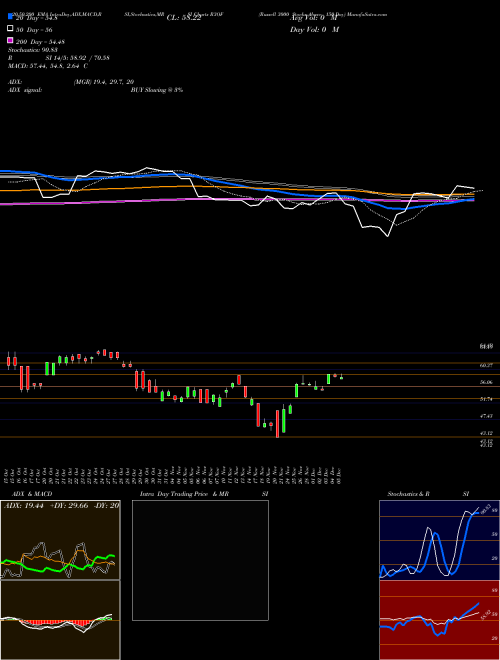Click the CL: 58.22 closing price label
Viewport: 500px width, 660px height.
(x=184, y=18)
